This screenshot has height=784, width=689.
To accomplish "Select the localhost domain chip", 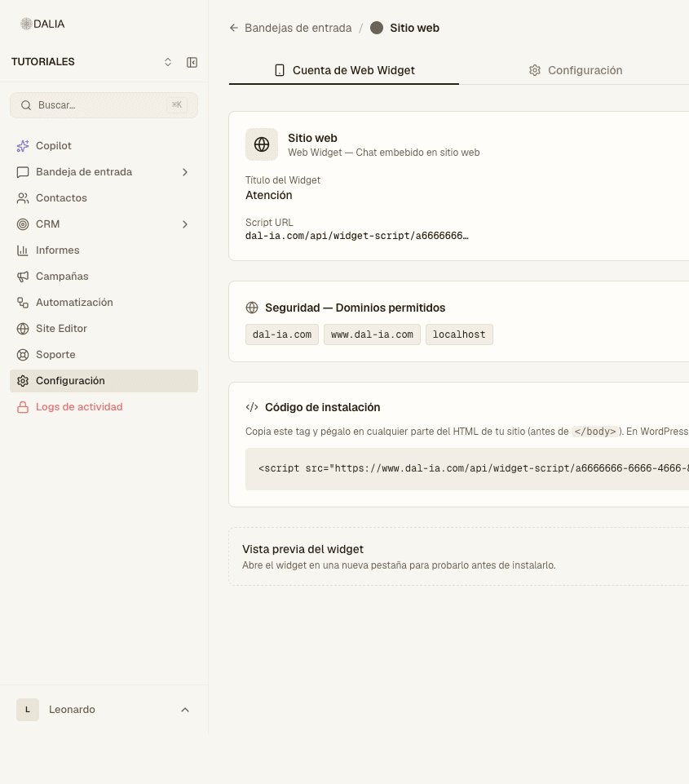I will (459, 334).
